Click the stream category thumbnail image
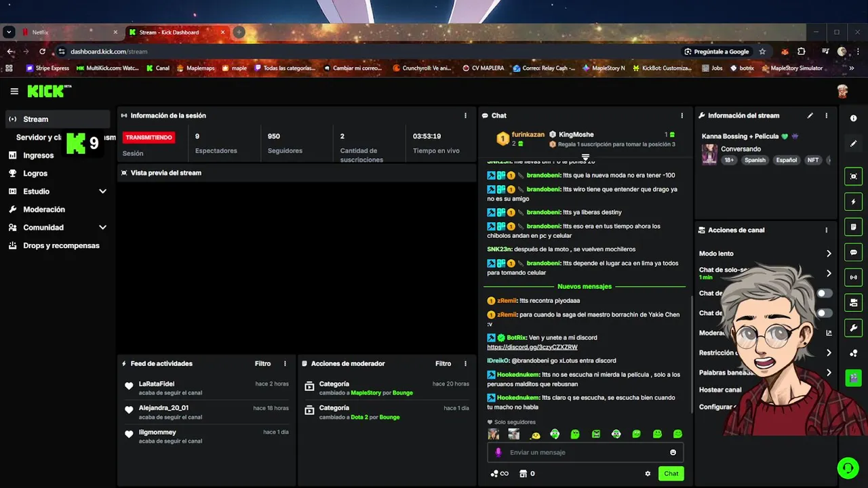This screenshot has width=868, height=488. [709, 155]
